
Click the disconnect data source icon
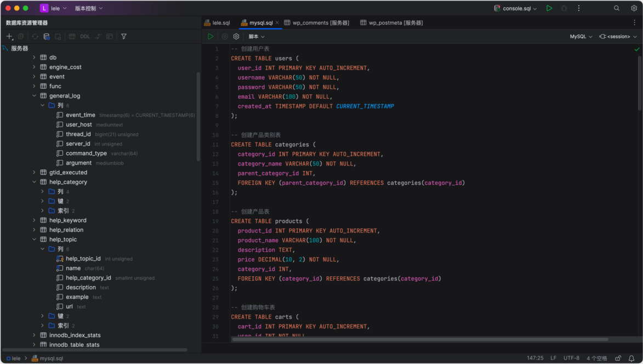[58, 37]
